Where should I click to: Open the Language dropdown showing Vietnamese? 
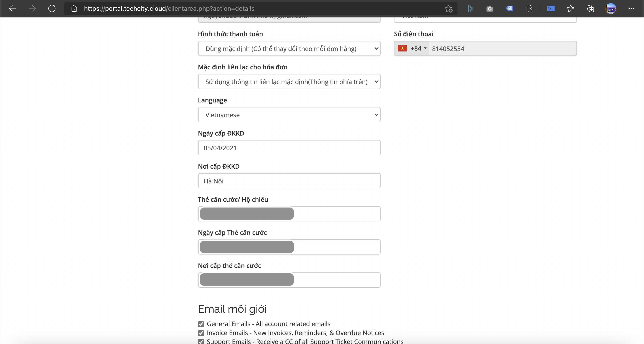tap(289, 115)
